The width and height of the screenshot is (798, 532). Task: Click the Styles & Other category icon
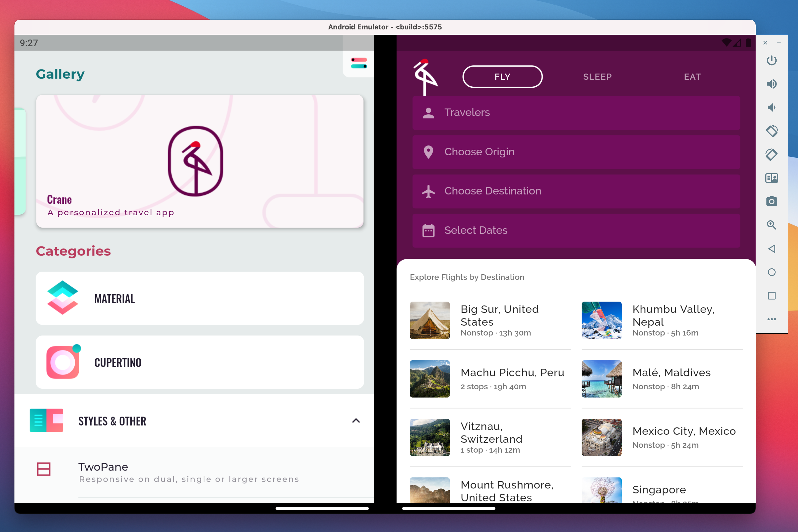46,421
